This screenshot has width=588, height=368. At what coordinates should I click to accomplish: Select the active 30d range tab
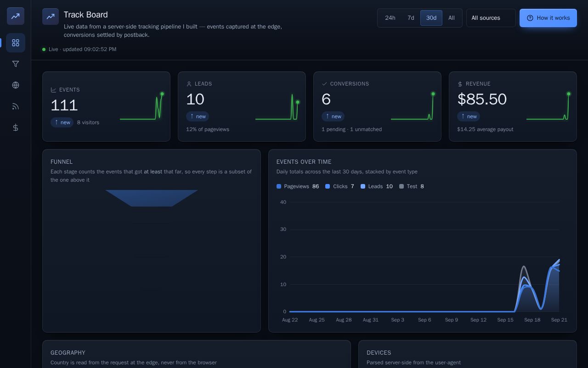(431, 18)
